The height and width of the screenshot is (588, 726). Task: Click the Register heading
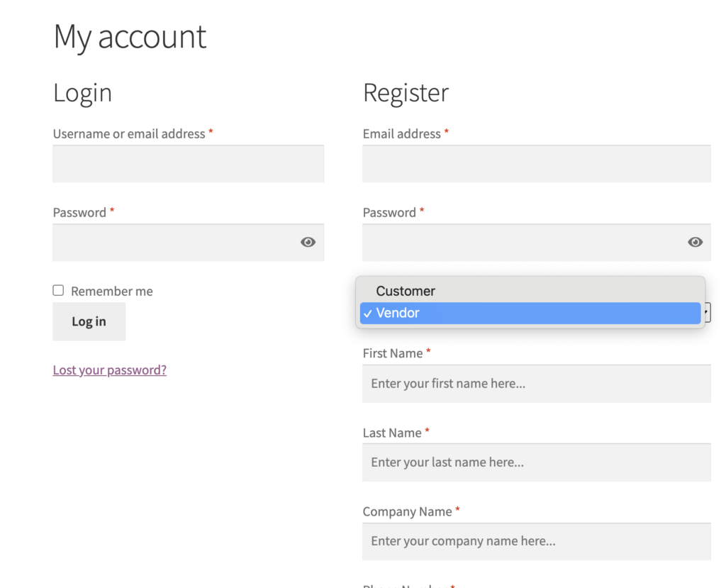[x=406, y=93]
